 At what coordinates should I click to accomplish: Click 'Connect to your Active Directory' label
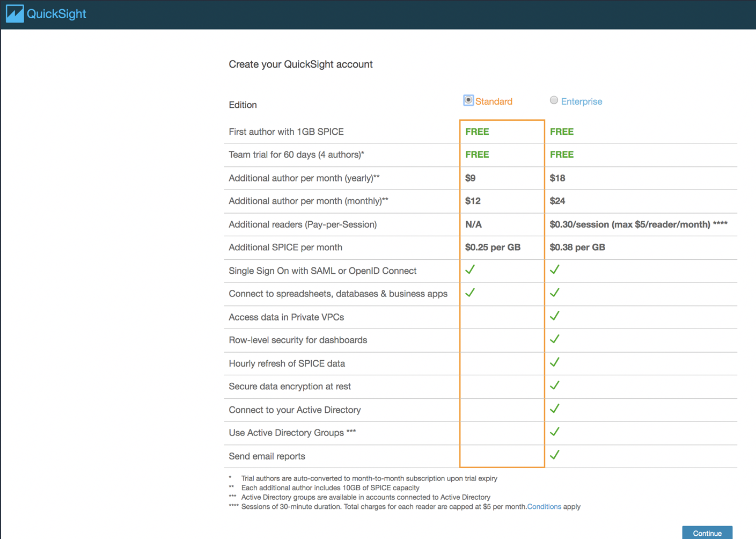[295, 410]
